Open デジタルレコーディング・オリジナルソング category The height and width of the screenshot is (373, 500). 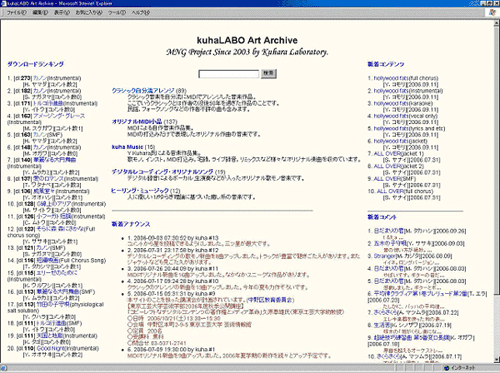coord(162,172)
